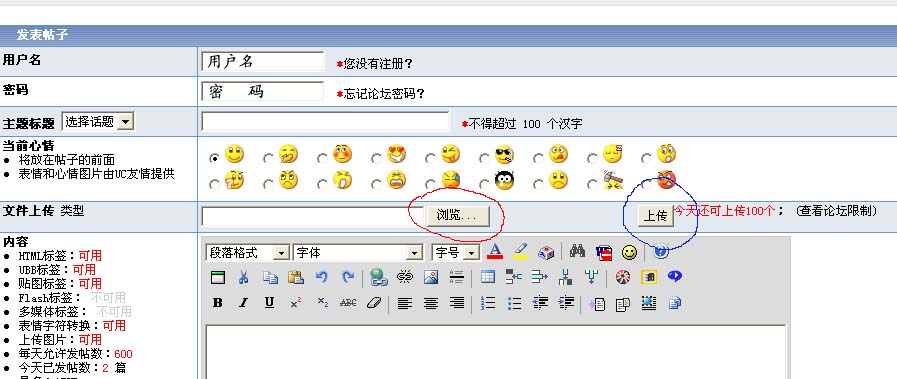Decrease indent of paragraph

(x=540, y=304)
